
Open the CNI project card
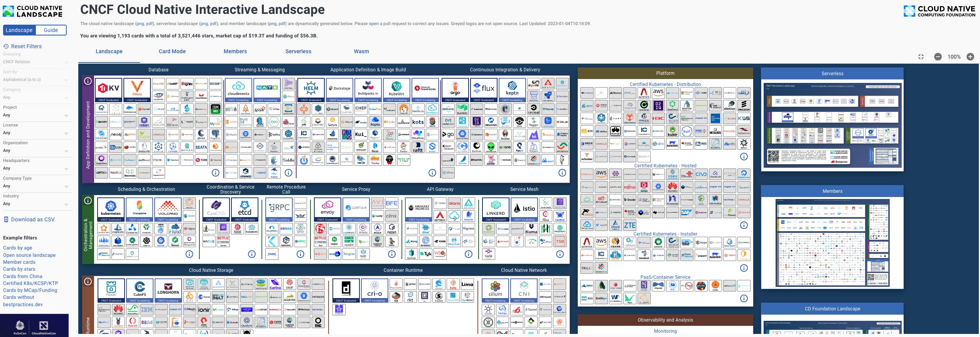(524, 291)
